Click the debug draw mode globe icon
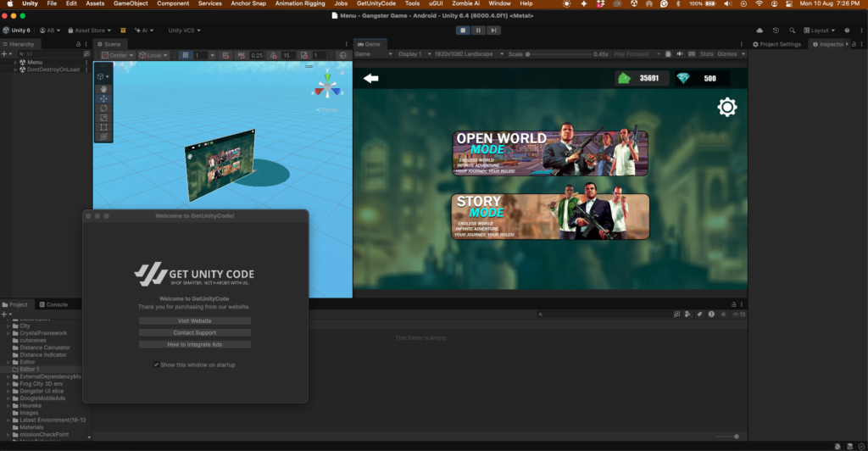The image size is (868, 451). pos(342,55)
